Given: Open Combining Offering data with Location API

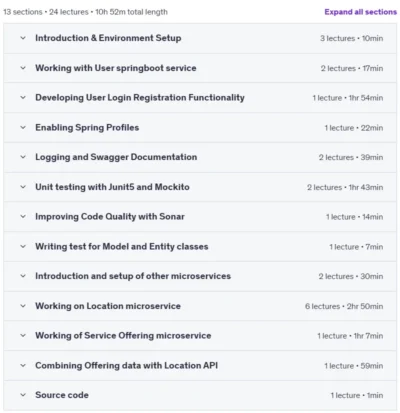Looking at the screenshot, I should tap(127, 366).
